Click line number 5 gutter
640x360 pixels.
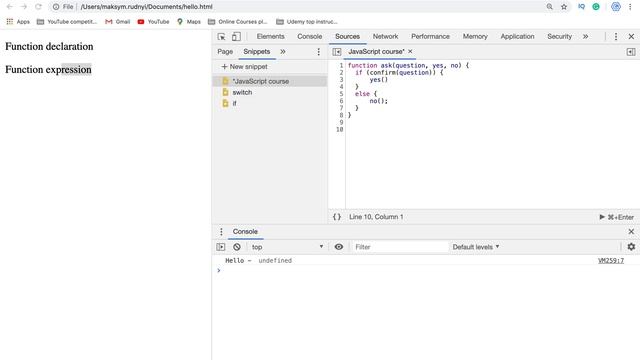click(341, 93)
